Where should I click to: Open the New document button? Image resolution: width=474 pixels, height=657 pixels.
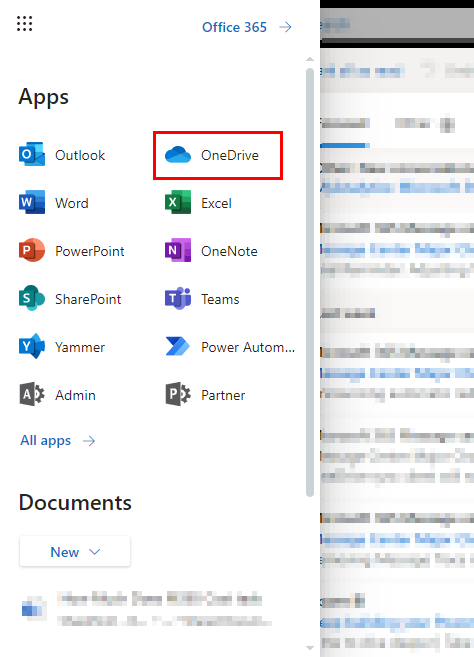point(75,551)
